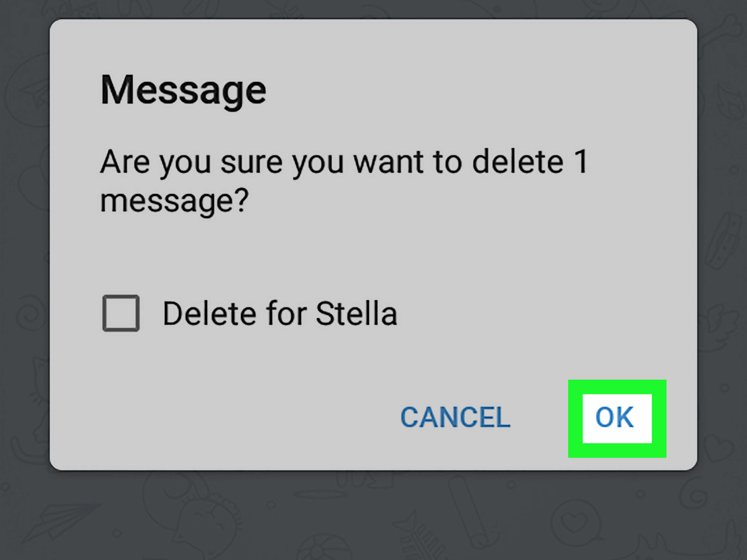Click the 'Delete for Stella' label text

[280, 314]
